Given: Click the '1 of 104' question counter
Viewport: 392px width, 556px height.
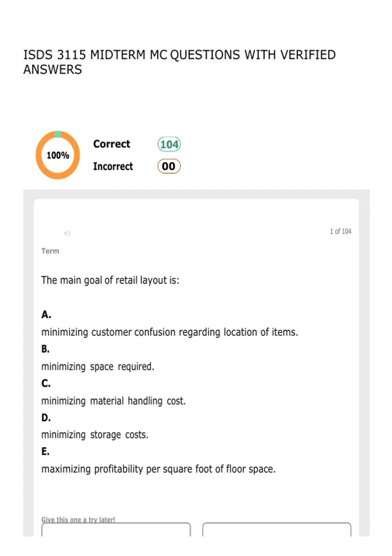Looking at the screenshot, I should point(340,231).
